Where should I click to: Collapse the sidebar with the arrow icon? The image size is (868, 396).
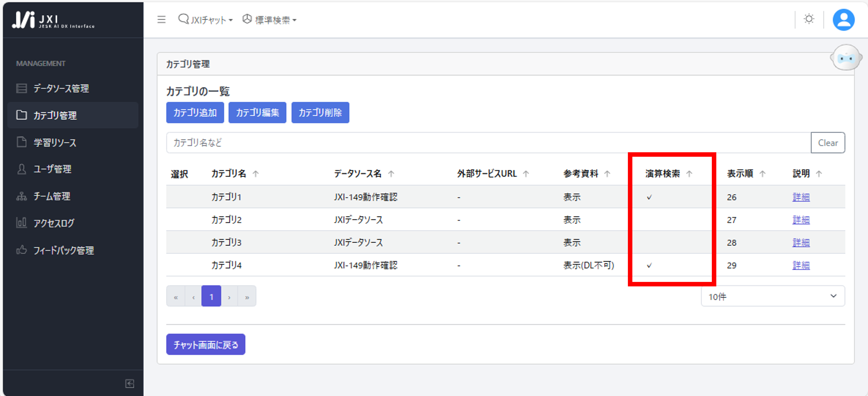(130, 383)
